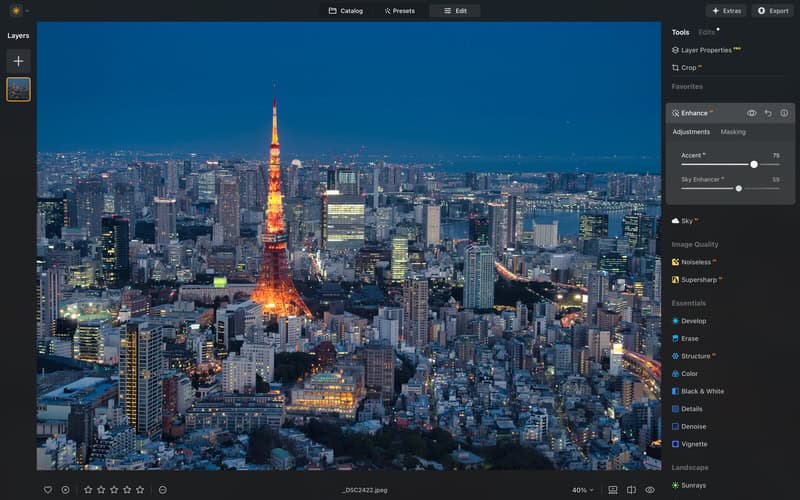
Task: Open the Crop tool
Action: click(688, 68)
